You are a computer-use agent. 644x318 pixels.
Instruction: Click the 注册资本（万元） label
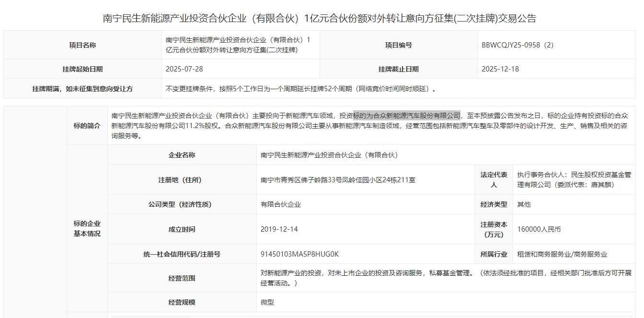(x=494, y=229)
